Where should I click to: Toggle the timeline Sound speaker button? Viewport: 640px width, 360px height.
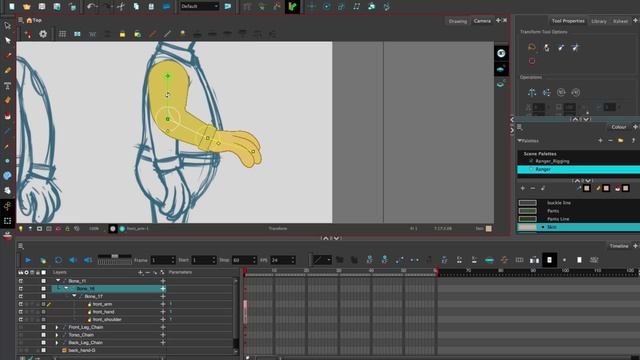point(73,260)
